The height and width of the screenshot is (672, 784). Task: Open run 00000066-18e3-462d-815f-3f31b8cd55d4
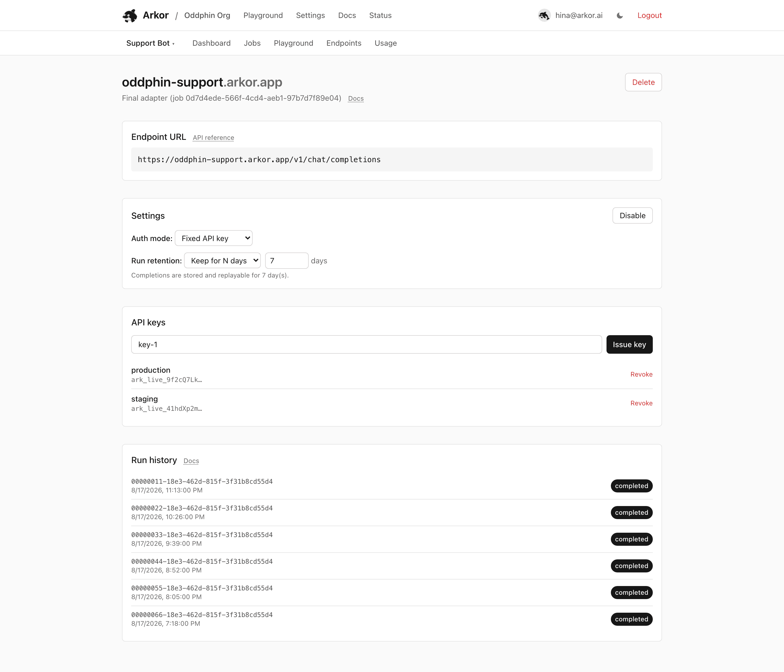click(x=392, y=619)
